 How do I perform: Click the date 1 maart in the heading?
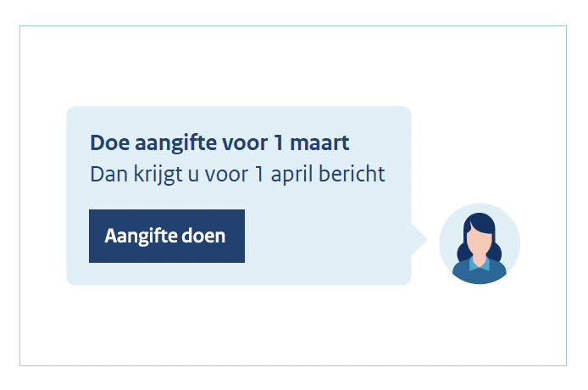click(312, 143)
